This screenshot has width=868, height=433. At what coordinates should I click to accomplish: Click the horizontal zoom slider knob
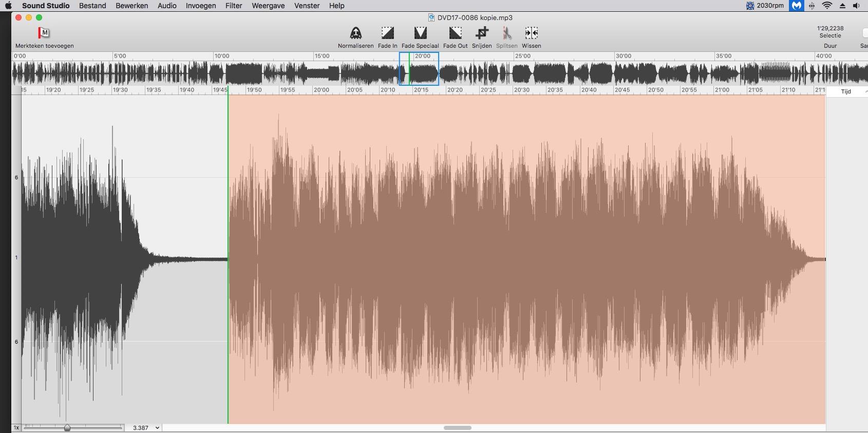(67, 427)
